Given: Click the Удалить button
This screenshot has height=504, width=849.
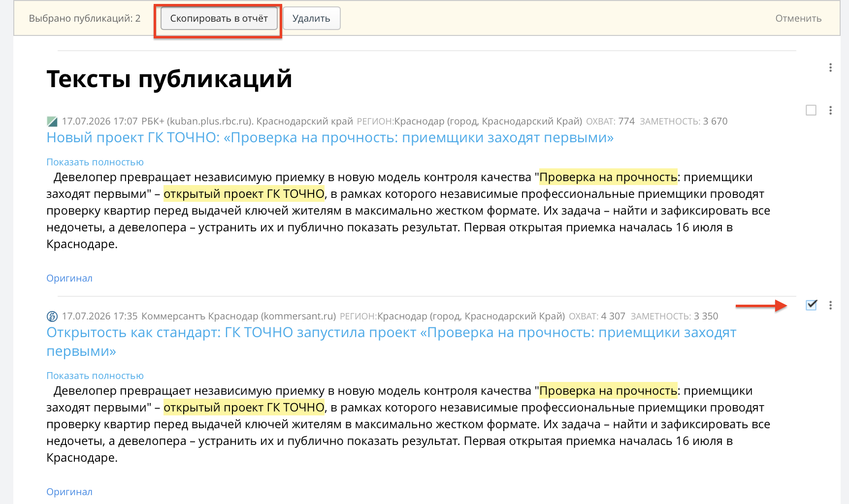Looking at the screenshot, I should [311, 19].
